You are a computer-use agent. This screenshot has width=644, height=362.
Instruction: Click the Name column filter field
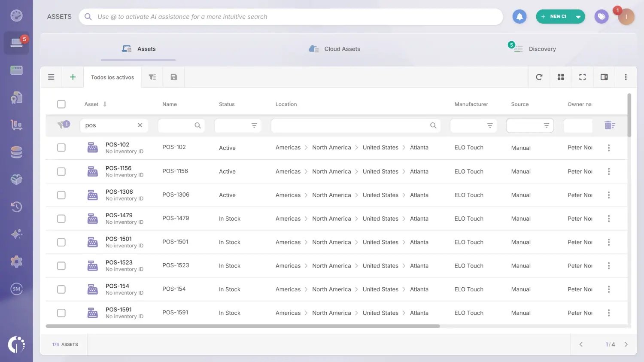coord(181,125)
